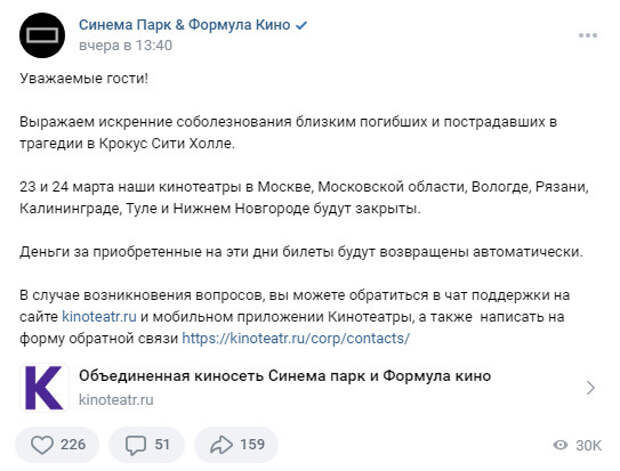Click the black circular group avatar
620x471 pixels.
pyautogui.click(x=42, y=35)
